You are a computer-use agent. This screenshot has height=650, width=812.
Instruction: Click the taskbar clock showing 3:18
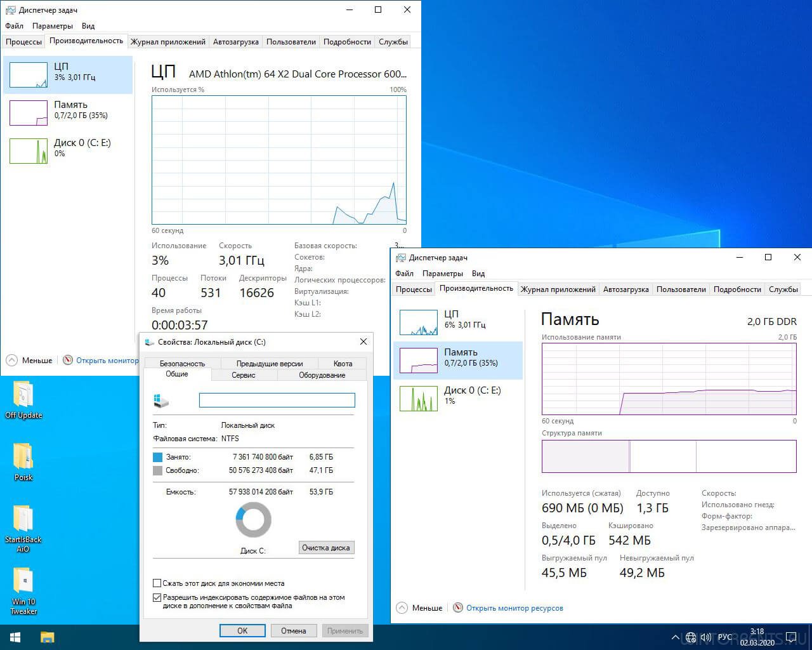click(757, 637)
